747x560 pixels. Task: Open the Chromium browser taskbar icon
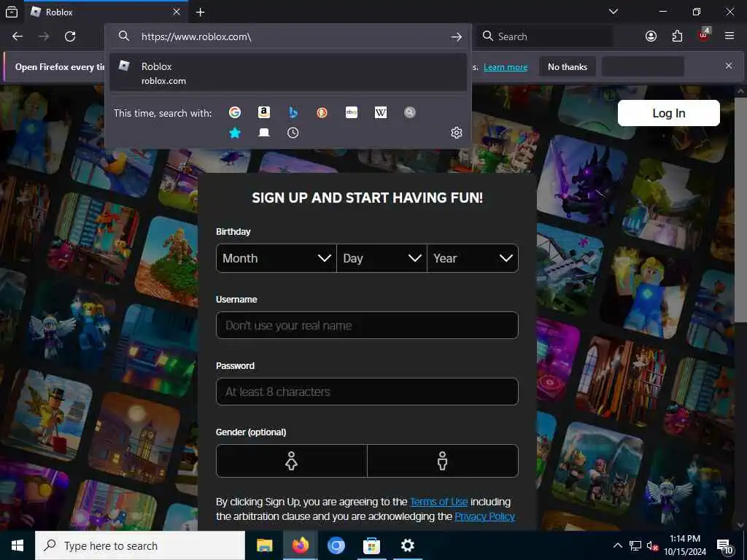point(336,545)
